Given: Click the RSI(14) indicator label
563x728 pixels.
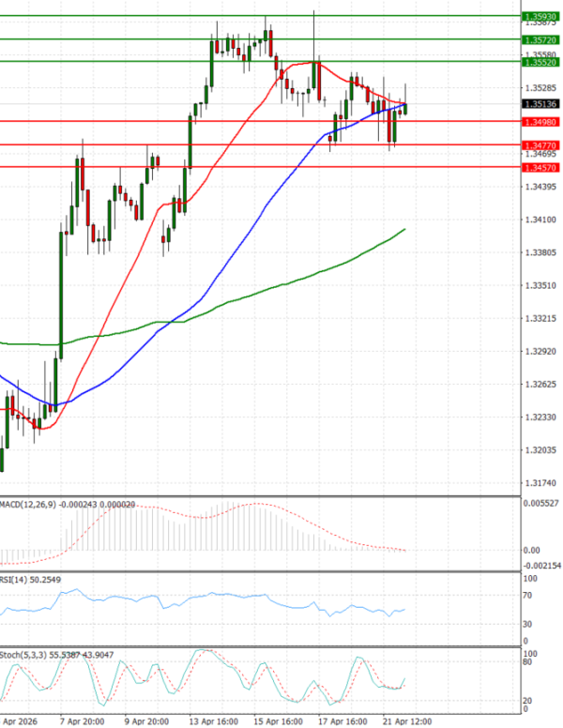Looking at the screenshot, I should pyautogui.click(x=14, y=580).
